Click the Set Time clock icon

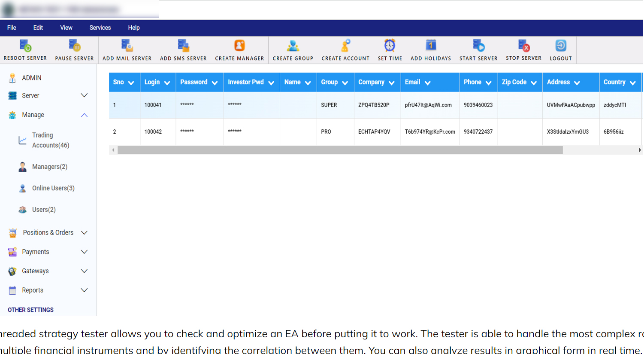390,45
